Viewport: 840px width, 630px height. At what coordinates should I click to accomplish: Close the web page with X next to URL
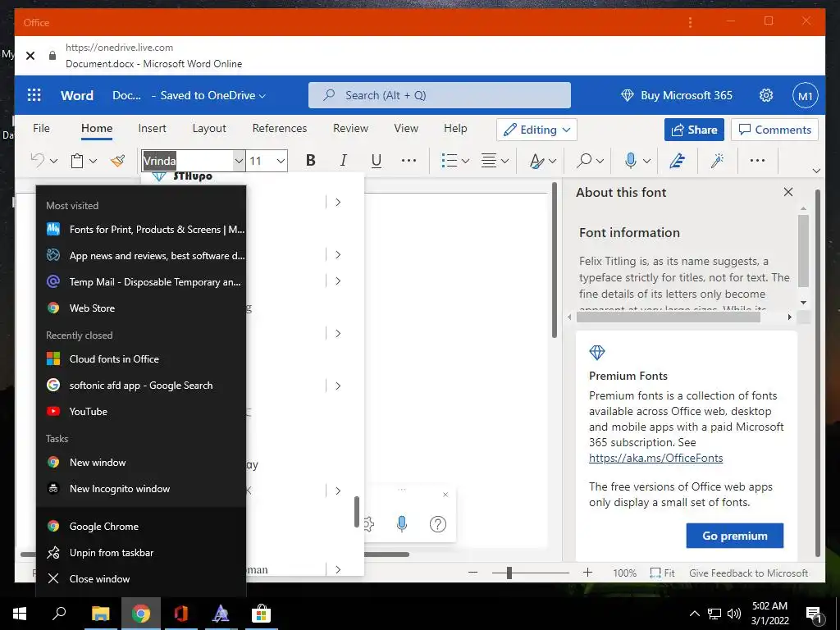click(x=30, y=55)
